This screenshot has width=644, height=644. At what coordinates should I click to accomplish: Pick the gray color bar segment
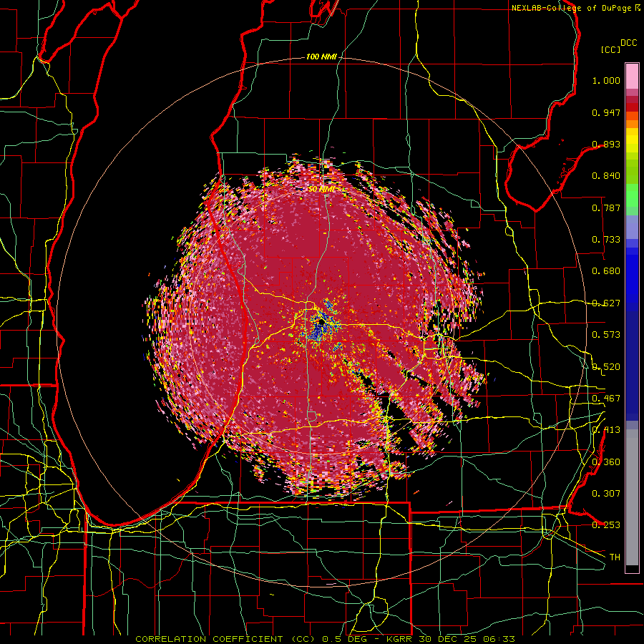pos(632,497)
